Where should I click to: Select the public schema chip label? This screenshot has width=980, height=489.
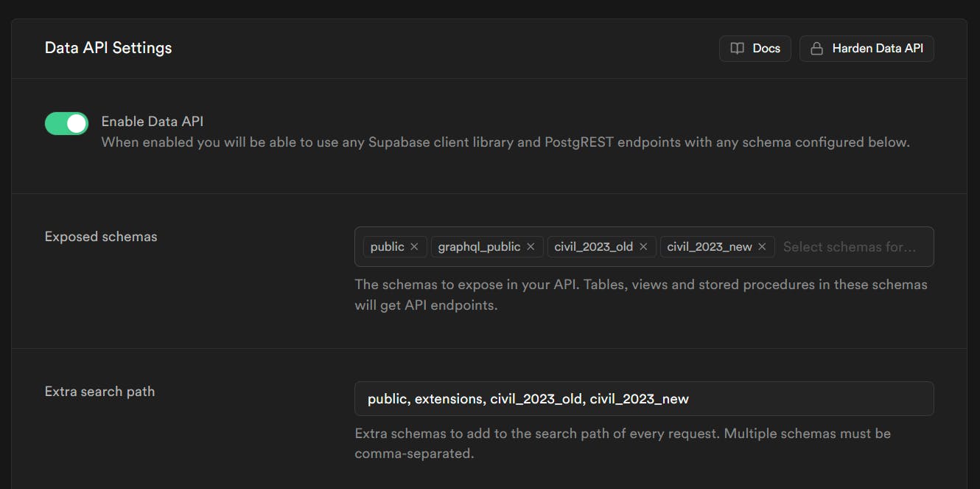pos(387,247)
